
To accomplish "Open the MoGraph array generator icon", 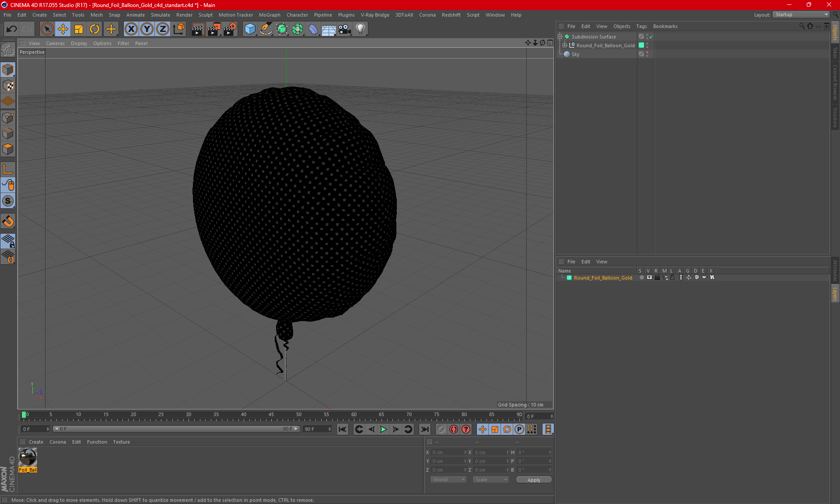I will click(297, 29).
